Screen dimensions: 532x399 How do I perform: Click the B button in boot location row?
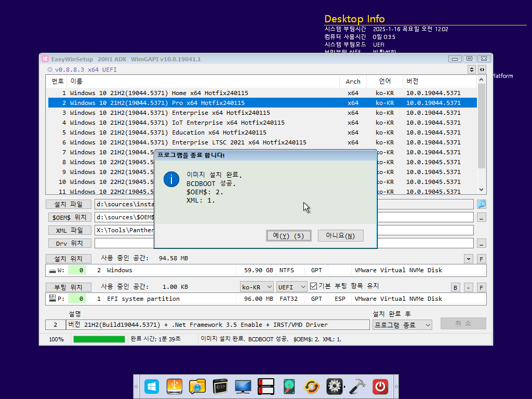click(455, 287)
